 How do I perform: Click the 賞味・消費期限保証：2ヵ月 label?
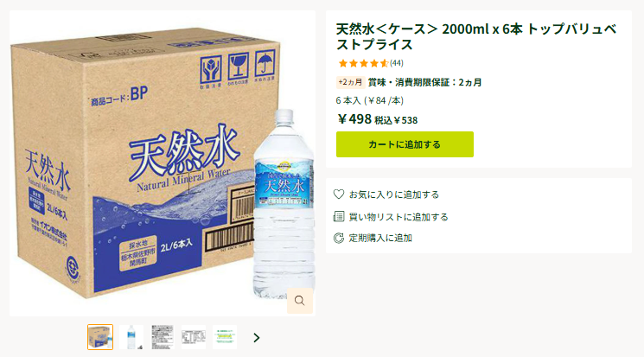click(424, 82)
